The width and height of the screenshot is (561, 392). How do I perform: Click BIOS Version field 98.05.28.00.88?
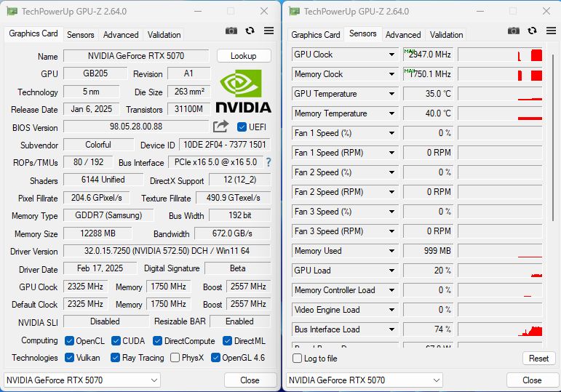(136, 127)
